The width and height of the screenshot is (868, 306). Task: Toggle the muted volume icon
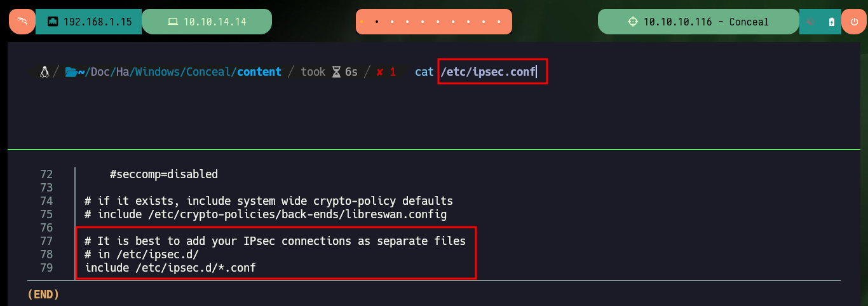click(x=811, y=22)
